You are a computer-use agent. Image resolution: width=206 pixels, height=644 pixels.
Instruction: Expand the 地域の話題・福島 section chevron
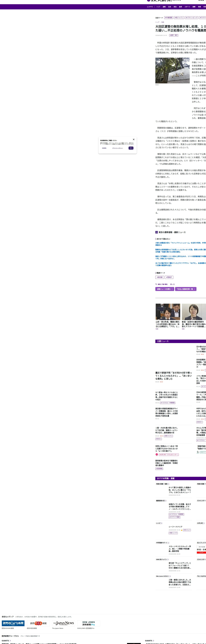168,484
